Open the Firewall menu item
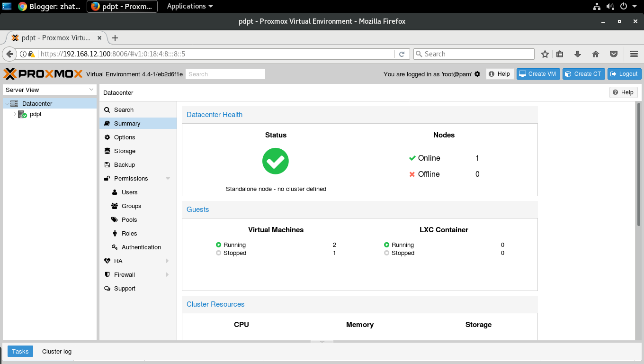This screenshot has width=644, height=364. pyautogui.click(x=138, y=275)
